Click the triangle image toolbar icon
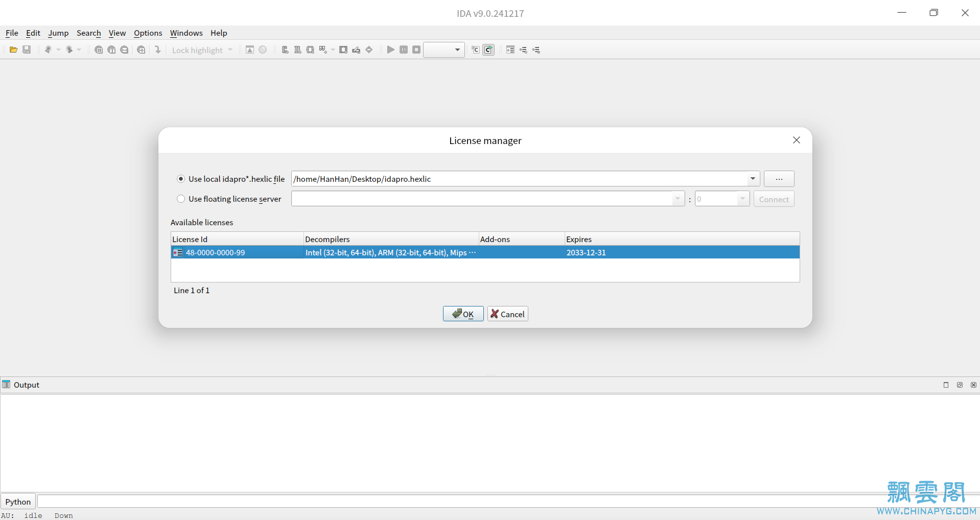 click(250, 50)
